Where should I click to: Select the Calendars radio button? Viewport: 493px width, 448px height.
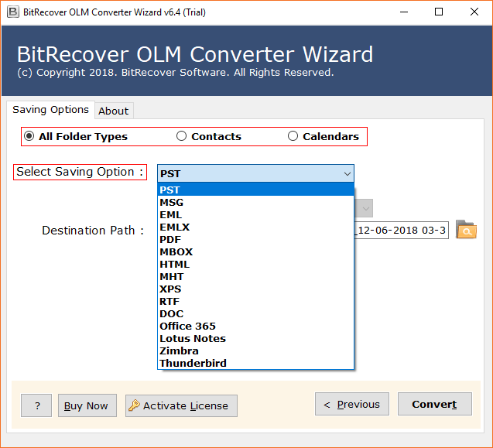click(293, 136)
